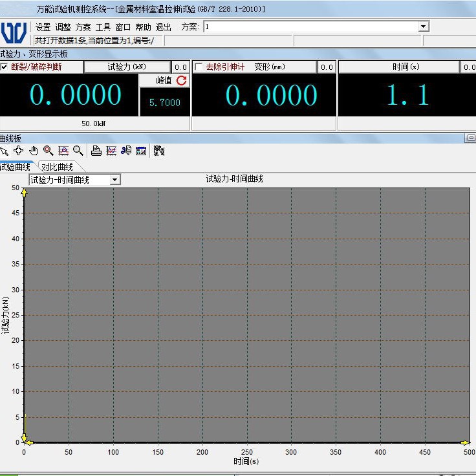
Task: Click the 试验力(kN) button
Action: [127, 67]
